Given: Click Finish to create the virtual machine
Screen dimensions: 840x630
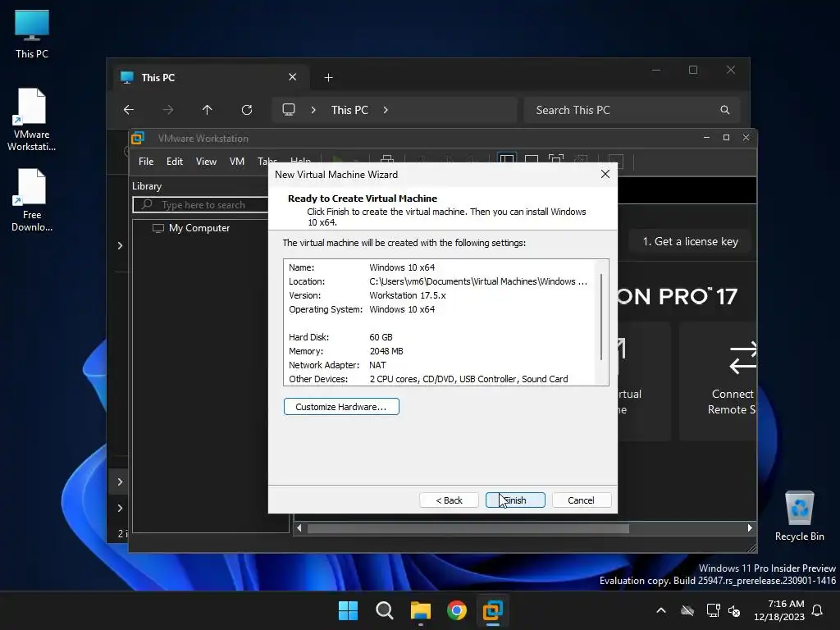Looking at the screenshot, I should [515, 500].
